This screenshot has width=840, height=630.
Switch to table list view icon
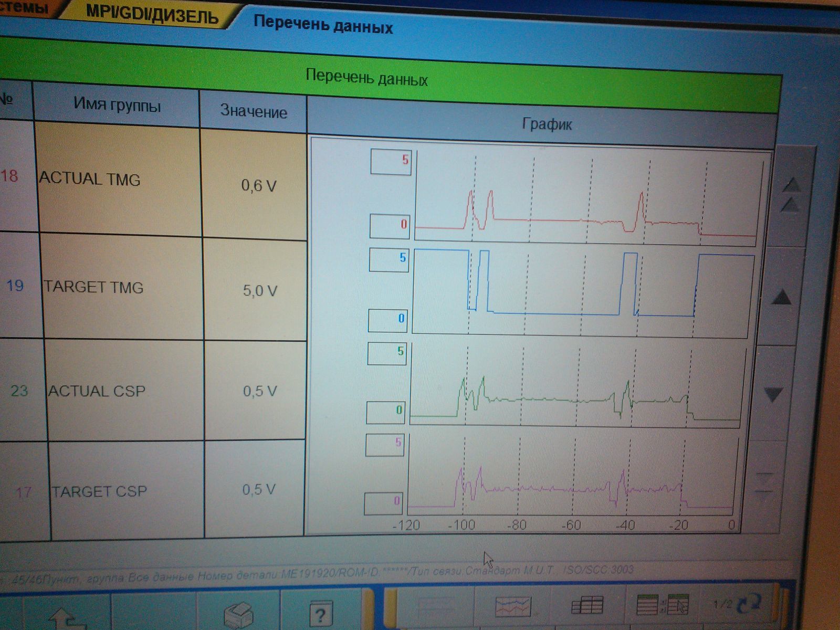tap(587, 605)
